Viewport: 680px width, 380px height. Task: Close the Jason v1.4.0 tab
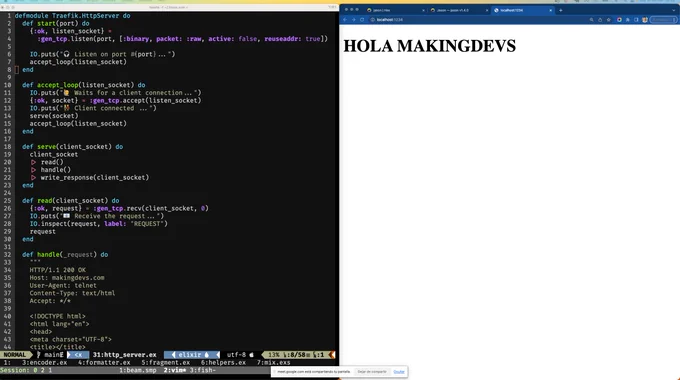tap(487, 10)
